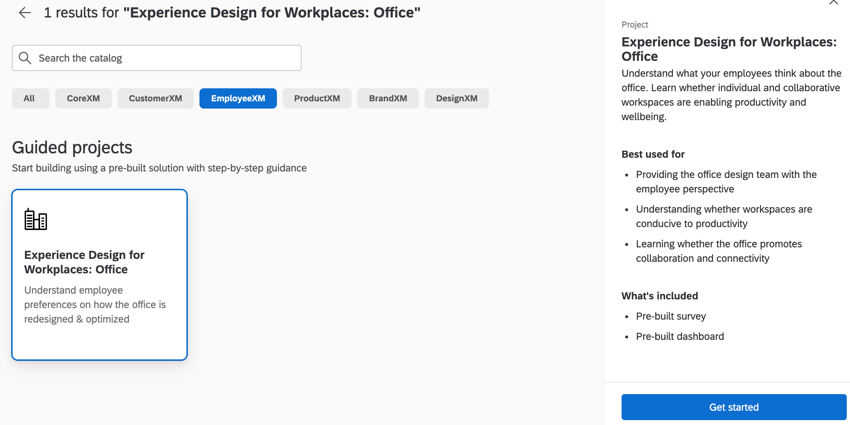This screenshot has height=425, width=850.
Task: Toggle the active EmployeeXM filter
Action: tap(238, 98)
